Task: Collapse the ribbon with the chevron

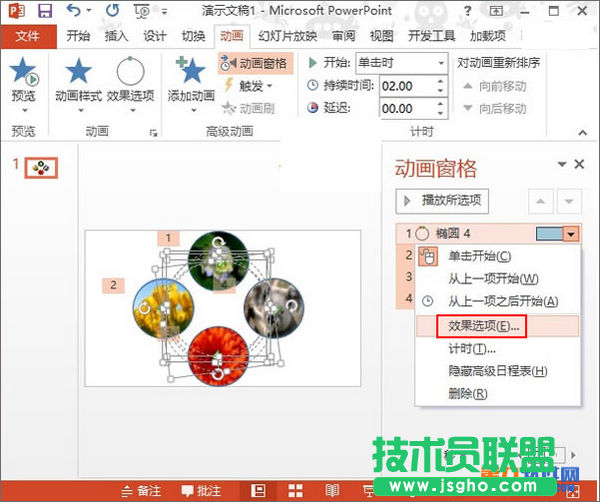Action: point(582,132)
